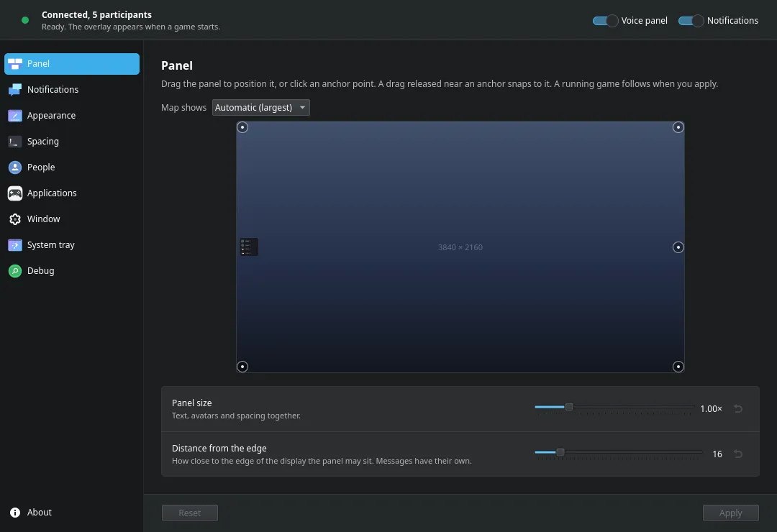Toggle the Voice panel switch
The image size is (777, 532).
[x=605, y=21]
